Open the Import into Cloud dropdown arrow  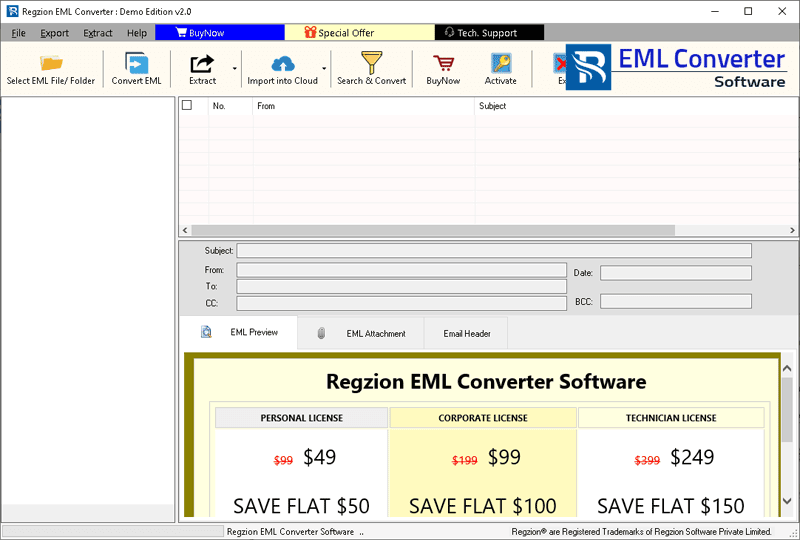324,68
